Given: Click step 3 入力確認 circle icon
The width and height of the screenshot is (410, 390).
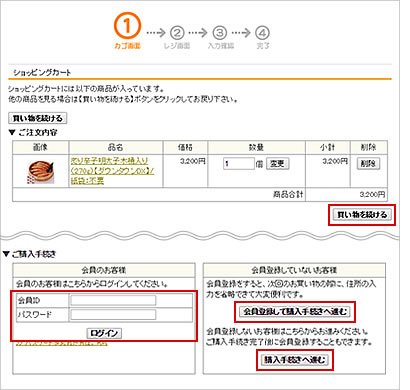Looking at the screenshot, I should [220, 33].
